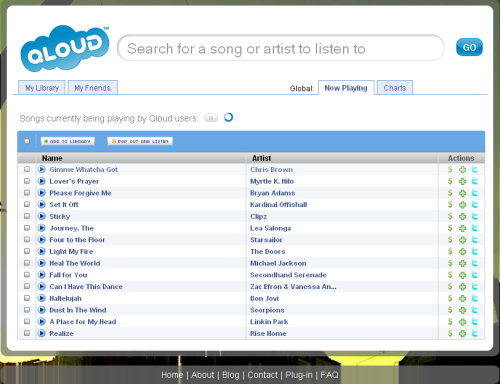This screenshot has height=384, width=500.
Task: Check the box next to Sticky
Action: (x=27, y=216)
